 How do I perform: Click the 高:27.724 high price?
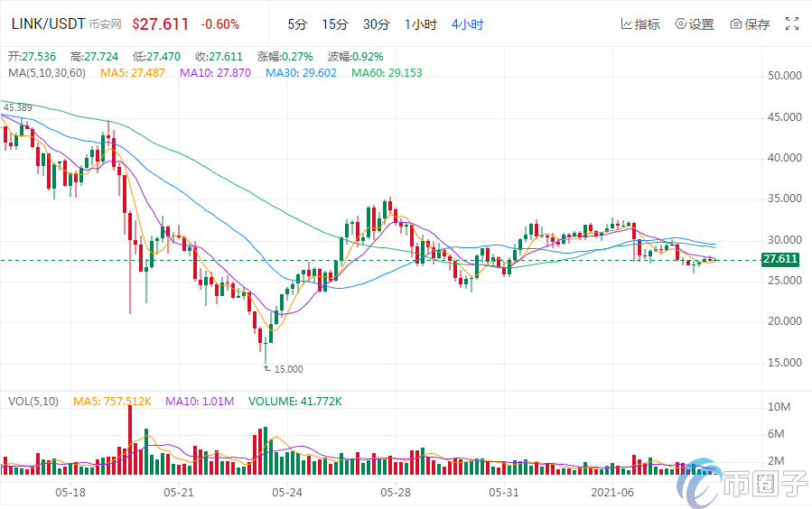coord(94,57)
